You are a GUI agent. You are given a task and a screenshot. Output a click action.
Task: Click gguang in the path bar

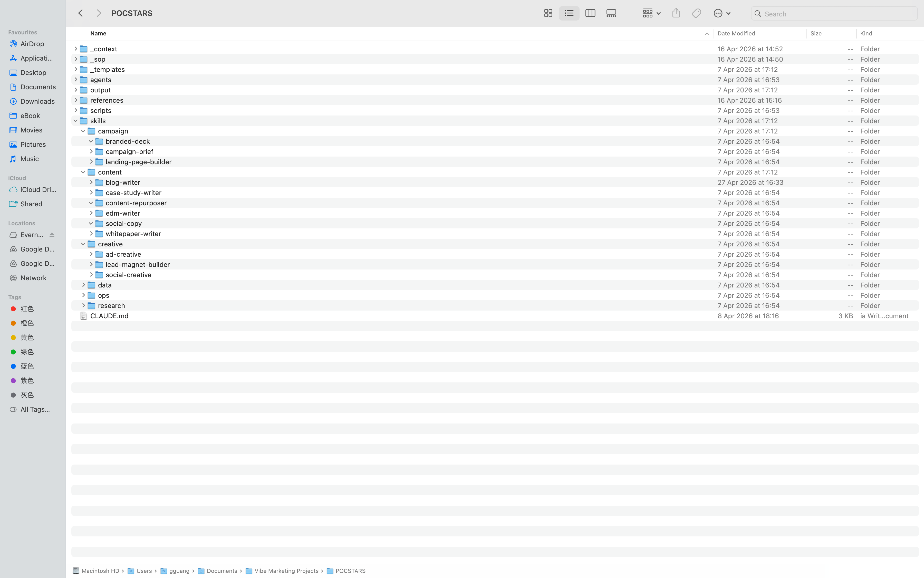pos(175,571)
